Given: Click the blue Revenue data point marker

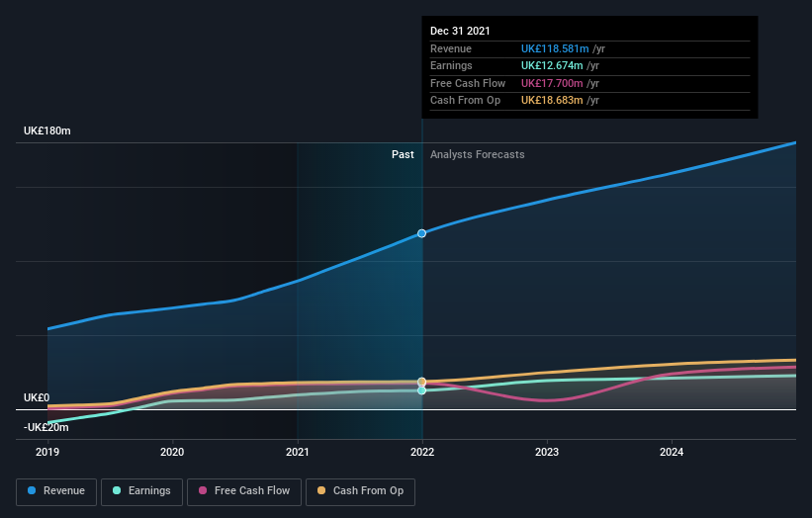Looking at the screenshot, I should coord(422,233).
